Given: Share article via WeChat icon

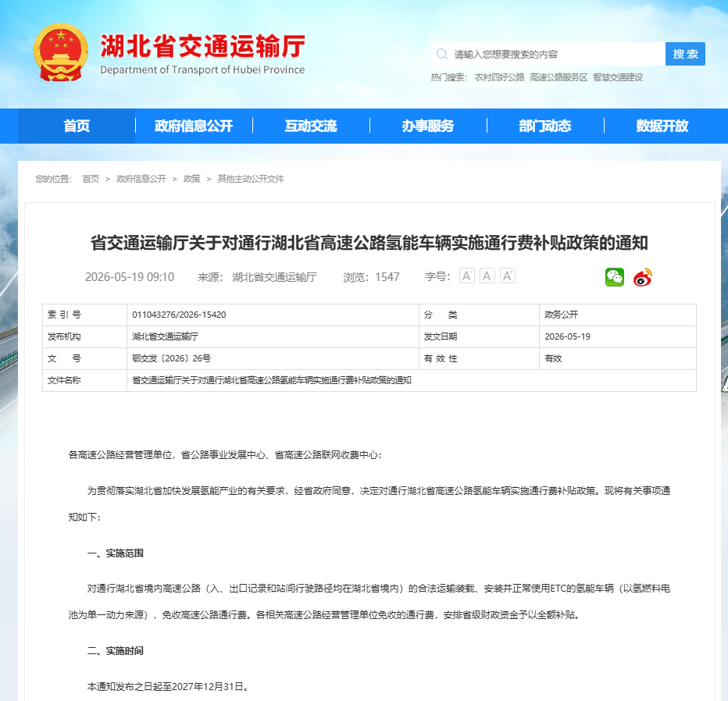Looking at the screenshot, I should pyautogui.click(x=615, y=277).
